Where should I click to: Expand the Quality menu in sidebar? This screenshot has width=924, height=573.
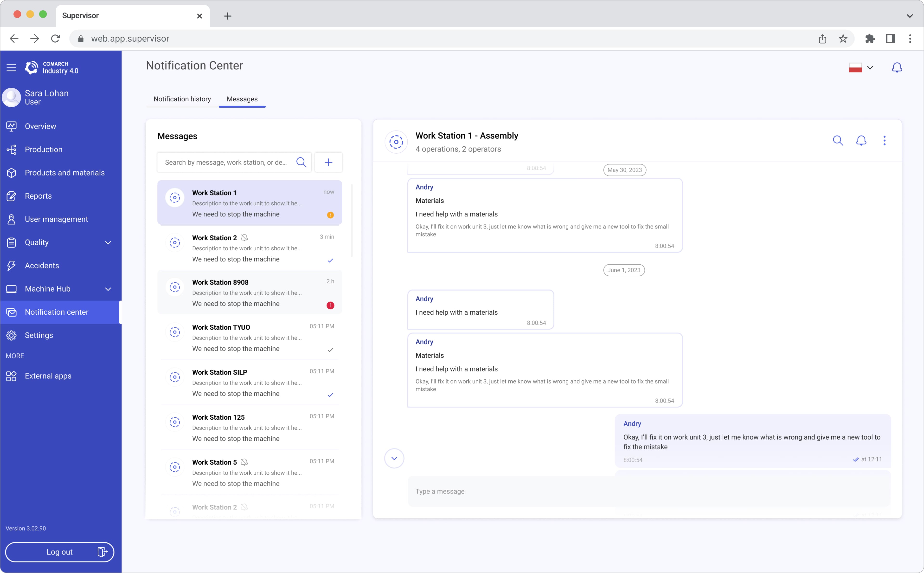[108, 242]
